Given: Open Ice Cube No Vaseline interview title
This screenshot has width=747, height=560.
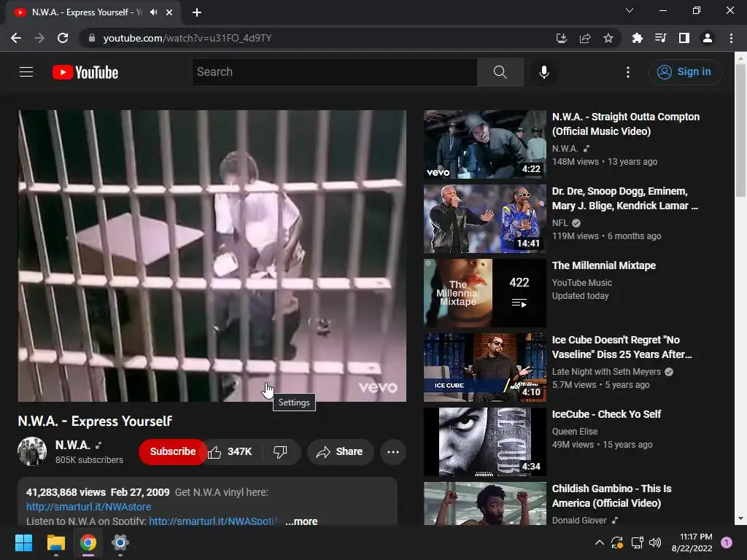Looking at the screenshot, I should click(622, 347).
